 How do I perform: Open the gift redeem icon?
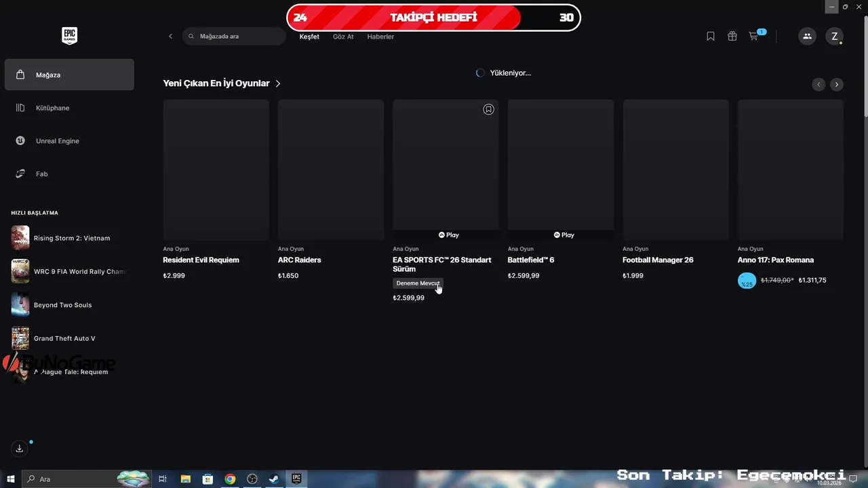[x=732, y=37]
